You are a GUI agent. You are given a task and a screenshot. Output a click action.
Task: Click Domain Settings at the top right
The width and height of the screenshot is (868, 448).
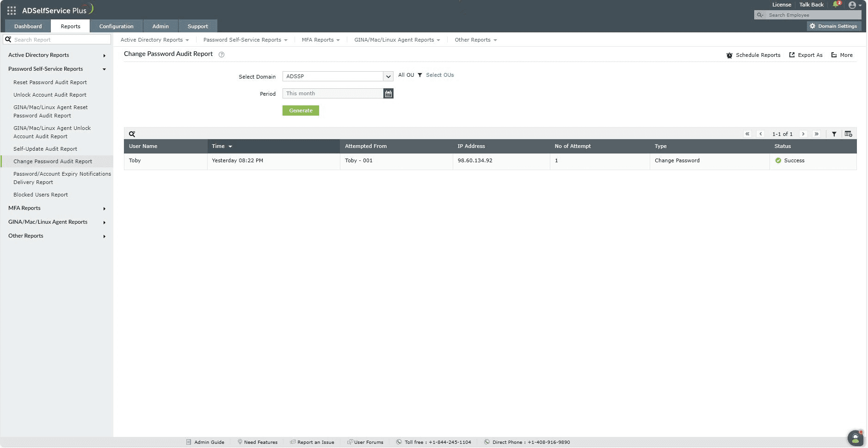click(834, 26)
